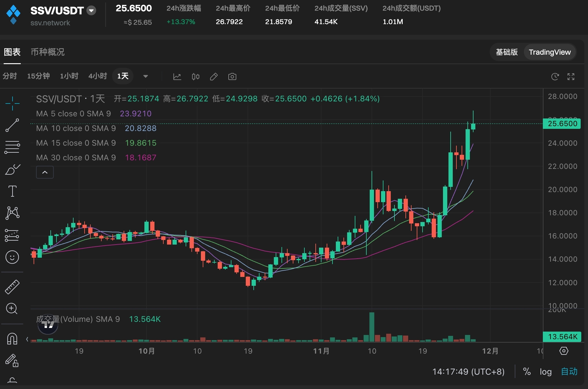The height and width of the screenshot is (389, 588).
Task: Switch to the 币种概况 tab
Action: (x=48, y=52)
